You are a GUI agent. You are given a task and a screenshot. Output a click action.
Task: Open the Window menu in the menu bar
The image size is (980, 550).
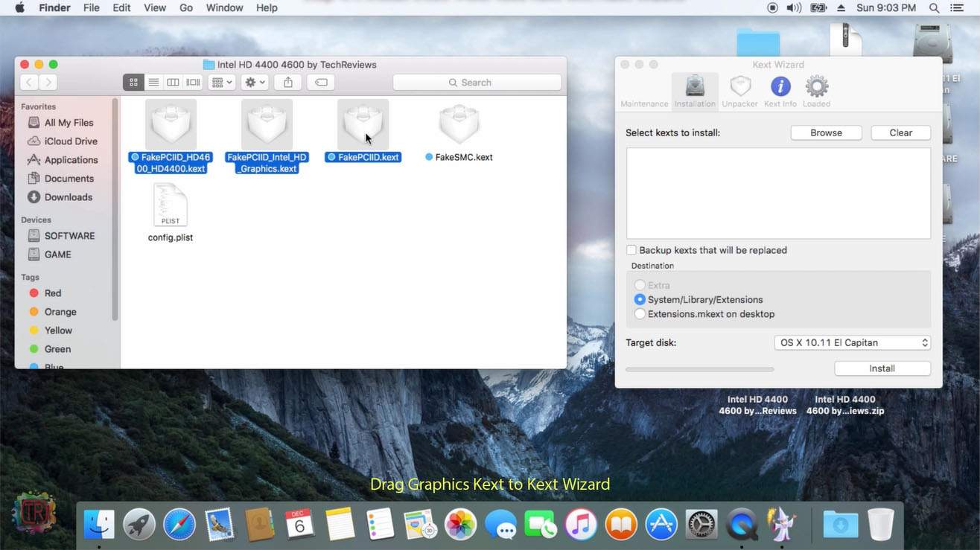click(224, 7)
